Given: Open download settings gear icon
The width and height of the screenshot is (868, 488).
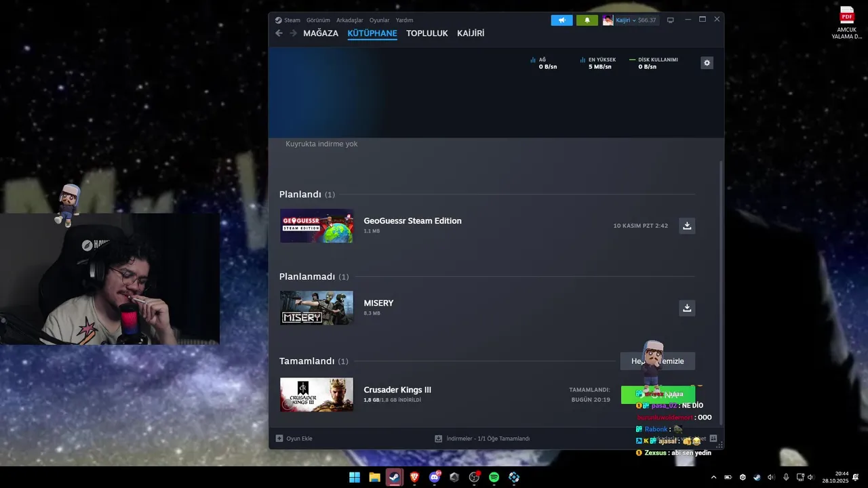Looking at the screenshot, I should click(x=707, y=63).
